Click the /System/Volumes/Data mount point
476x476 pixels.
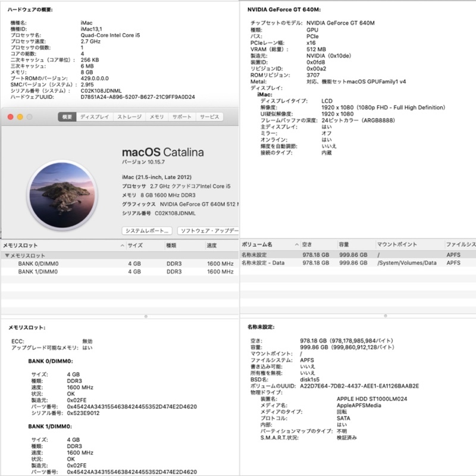pyautogui.click(x=407, y=263)
